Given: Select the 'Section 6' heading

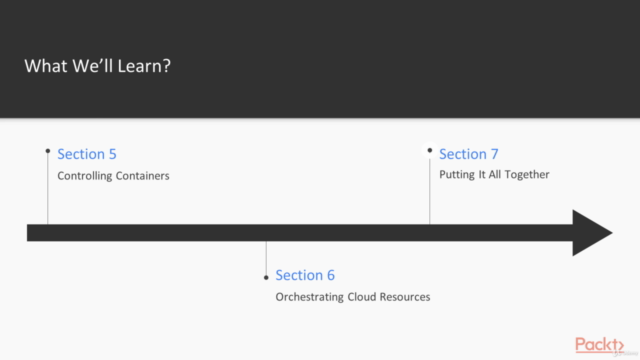Looking at the screenshot, I should pos(305,275).
